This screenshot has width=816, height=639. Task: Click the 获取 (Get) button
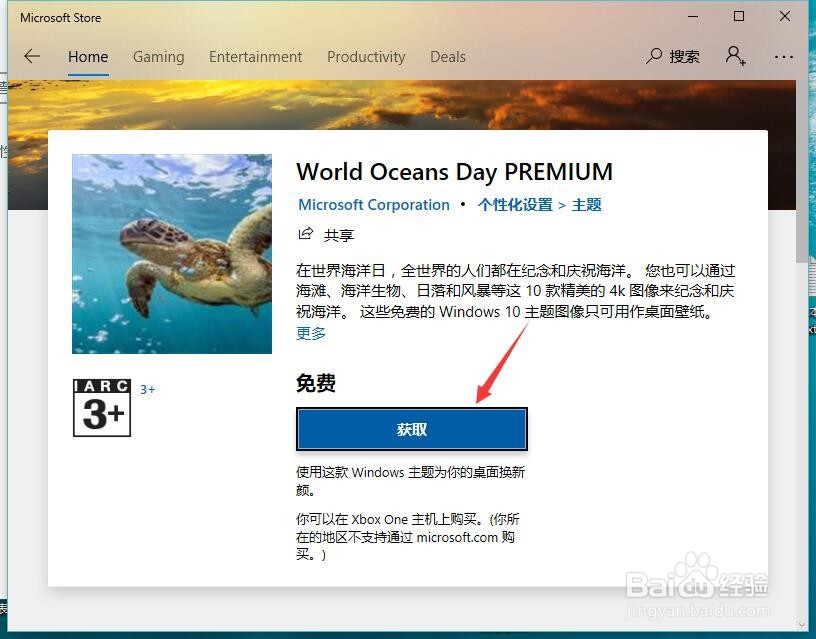(x=412, y=429)
